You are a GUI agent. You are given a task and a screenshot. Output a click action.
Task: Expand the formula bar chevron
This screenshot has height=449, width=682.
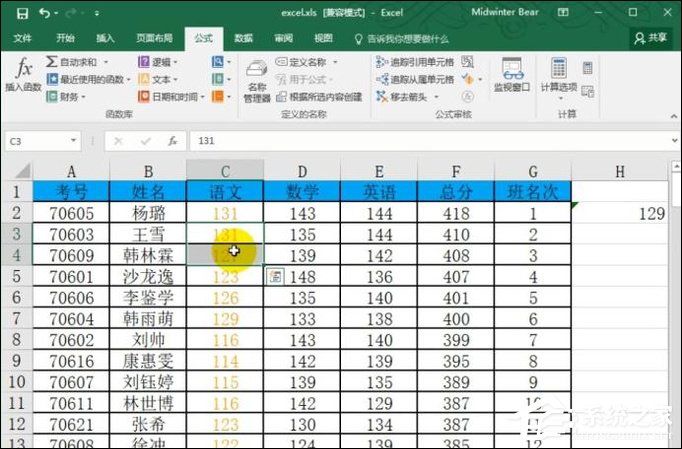pyautogui.click(x=675, y=141)
